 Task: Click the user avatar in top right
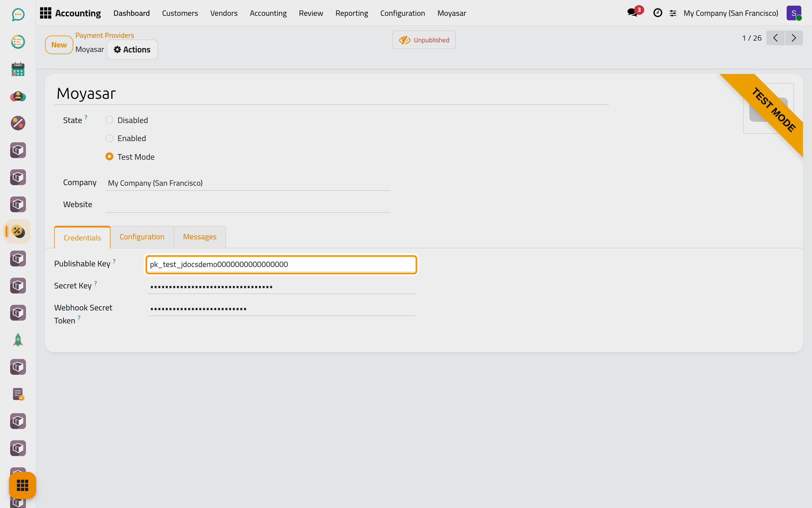[x=794, y=13]
